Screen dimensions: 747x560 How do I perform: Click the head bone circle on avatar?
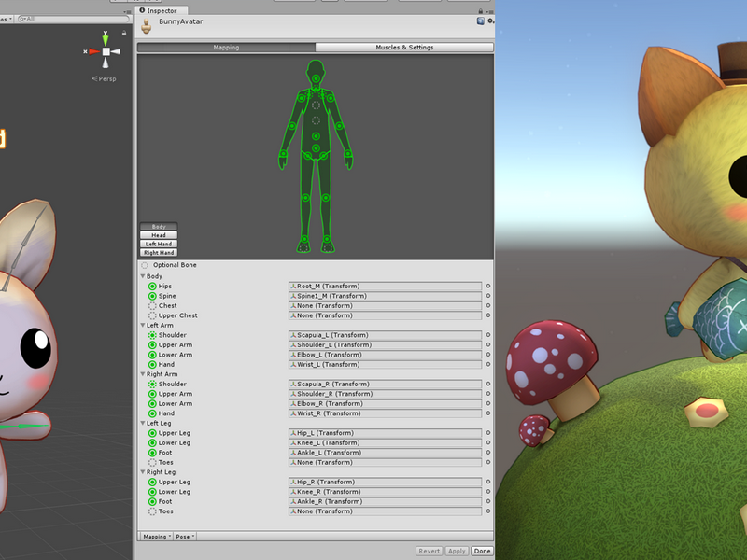(316, 78)
